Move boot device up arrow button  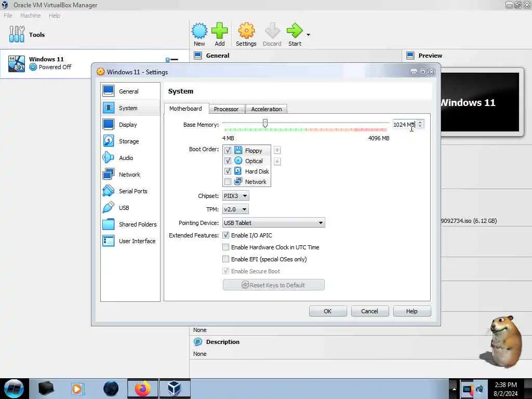coord(277,150)
